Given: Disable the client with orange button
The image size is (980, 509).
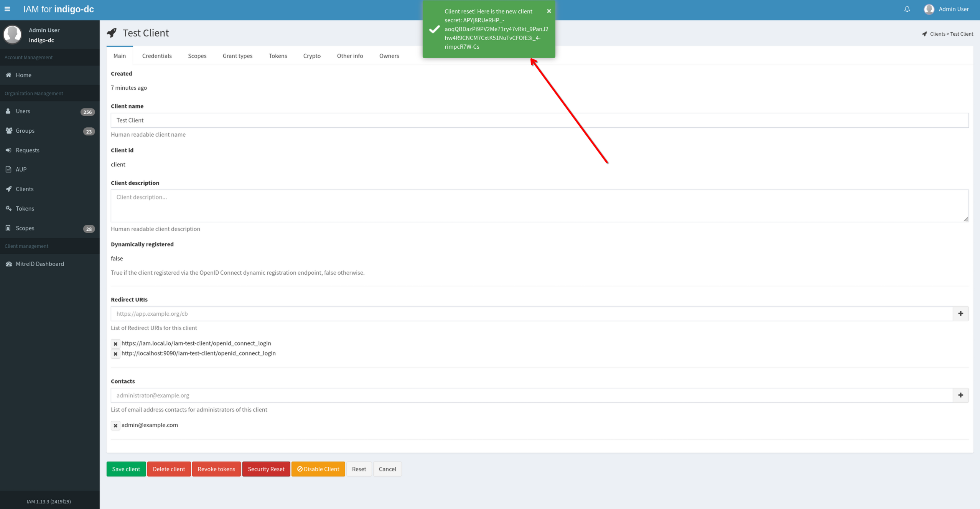Looking at the screenshot, I should [x=318, y=469].
